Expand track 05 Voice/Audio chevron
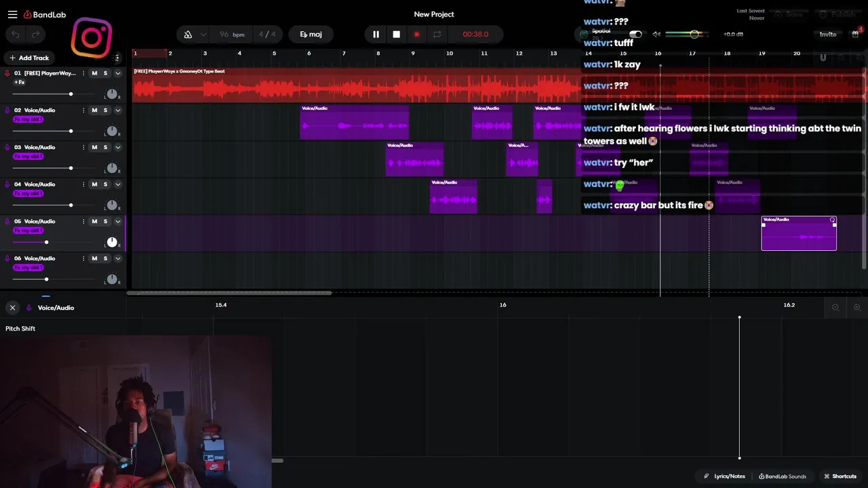 pyautogui.click(x=117, y=221)
